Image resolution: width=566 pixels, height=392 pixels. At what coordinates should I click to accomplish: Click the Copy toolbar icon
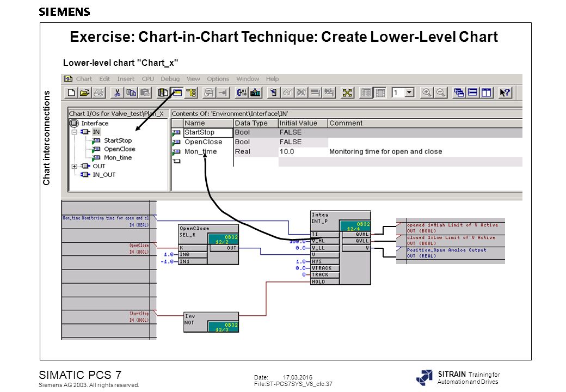[x=131, y=93]
